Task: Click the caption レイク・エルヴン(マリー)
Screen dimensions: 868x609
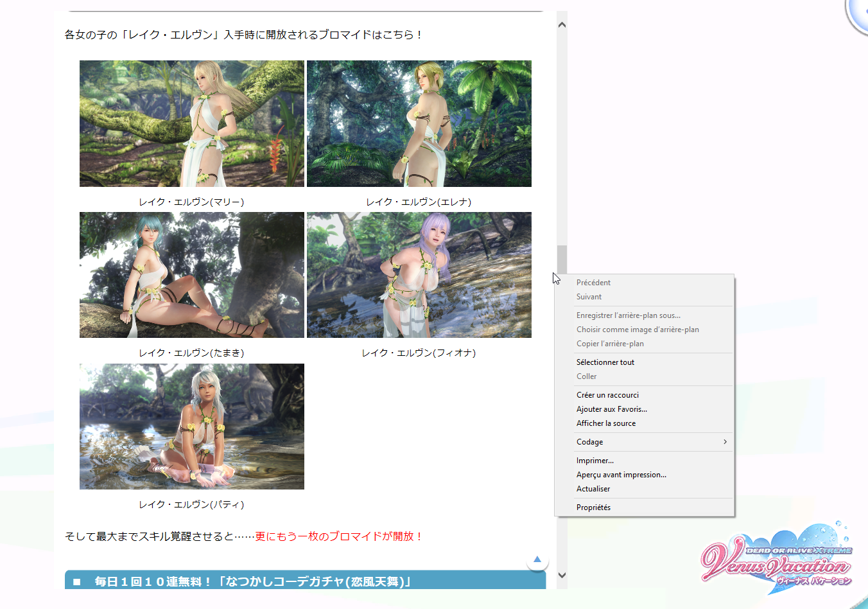Action: 191,202
